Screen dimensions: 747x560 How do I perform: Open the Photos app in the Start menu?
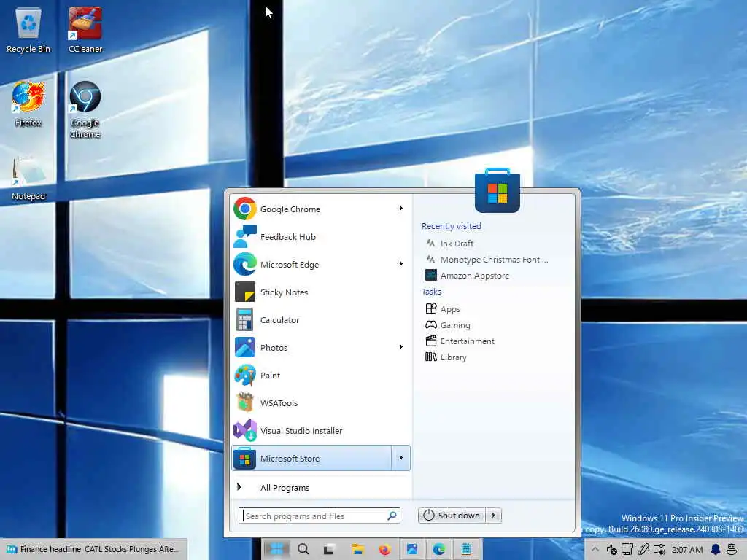click(312, 348)
